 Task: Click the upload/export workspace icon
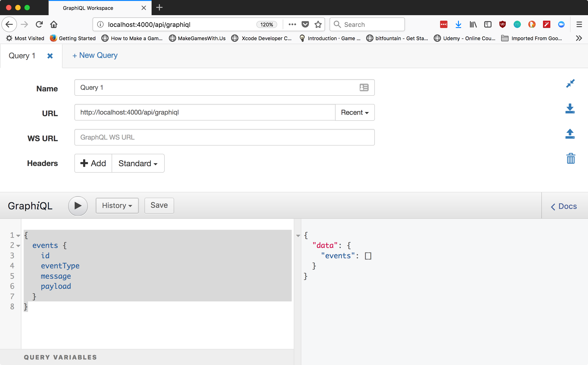570,134
